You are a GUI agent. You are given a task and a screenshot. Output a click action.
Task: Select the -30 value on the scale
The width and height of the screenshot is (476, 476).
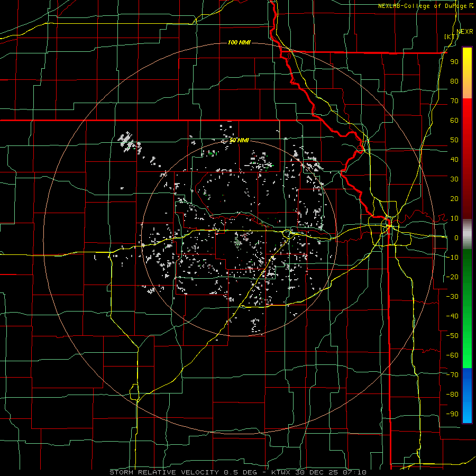(452, 297)
